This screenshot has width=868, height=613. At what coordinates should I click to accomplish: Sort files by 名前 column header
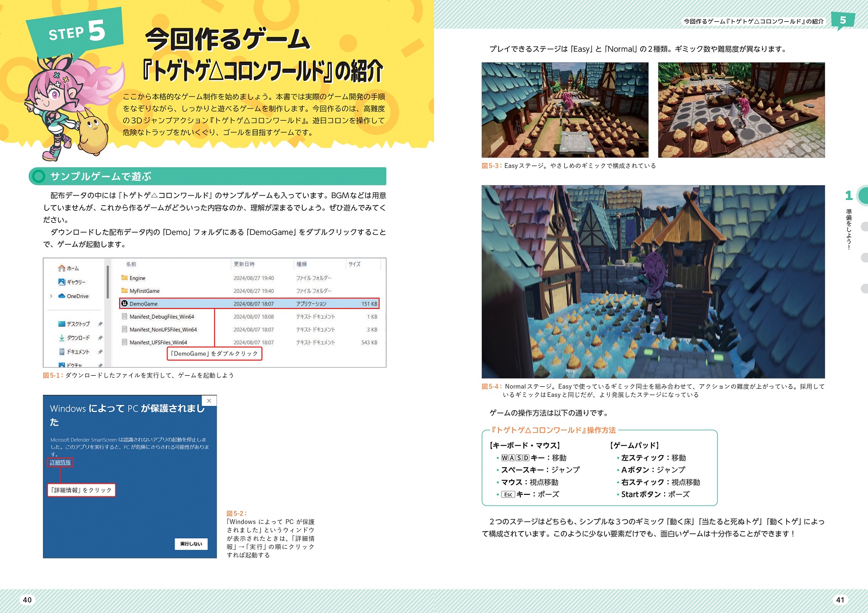tap(131, 264)
